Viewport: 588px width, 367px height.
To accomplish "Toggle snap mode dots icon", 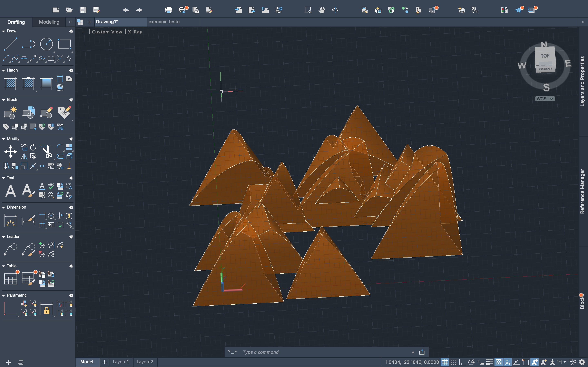I will [453, 362].
